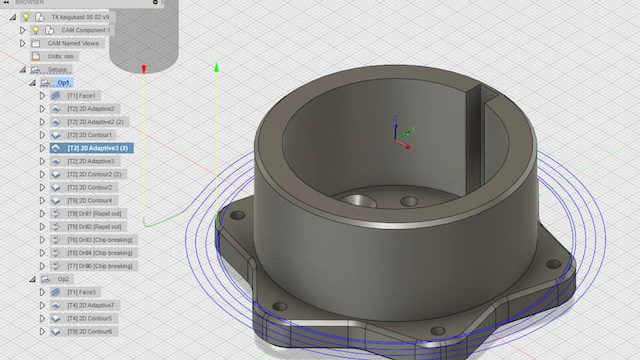Select the 'CAM Component 1' label
The image size is (640, 360).
pos(86,30)
